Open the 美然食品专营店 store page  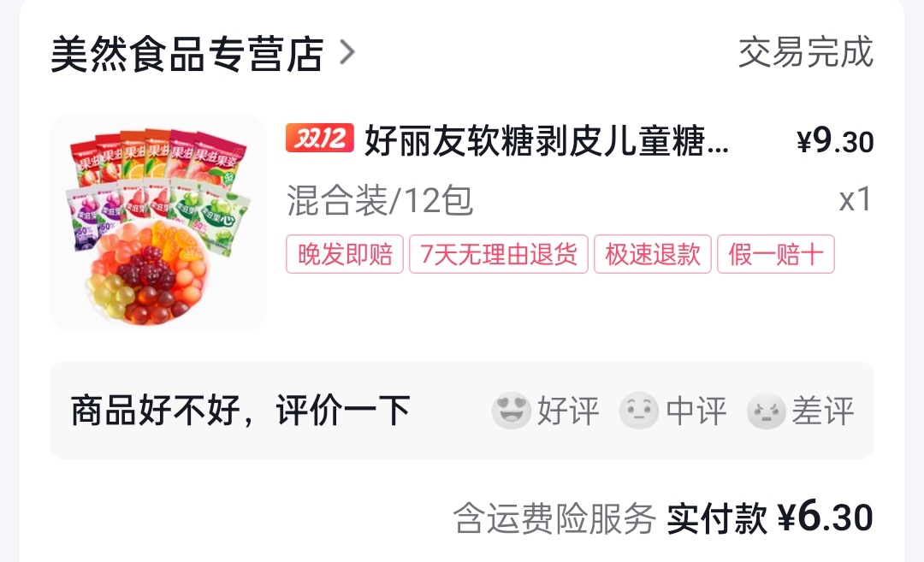[187, 54]
